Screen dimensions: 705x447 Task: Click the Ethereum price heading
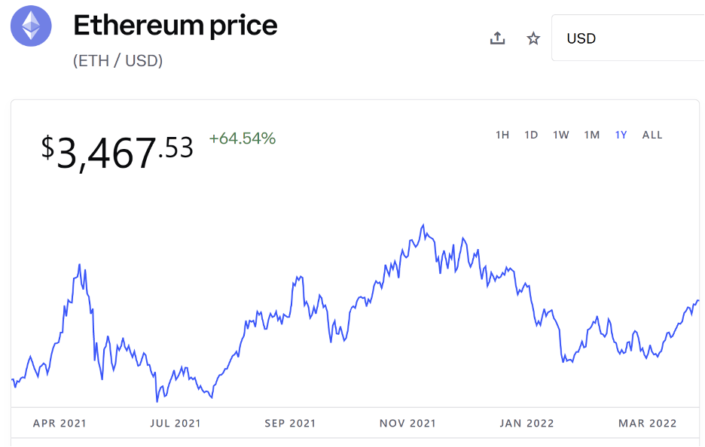click(x=175, y=25)
